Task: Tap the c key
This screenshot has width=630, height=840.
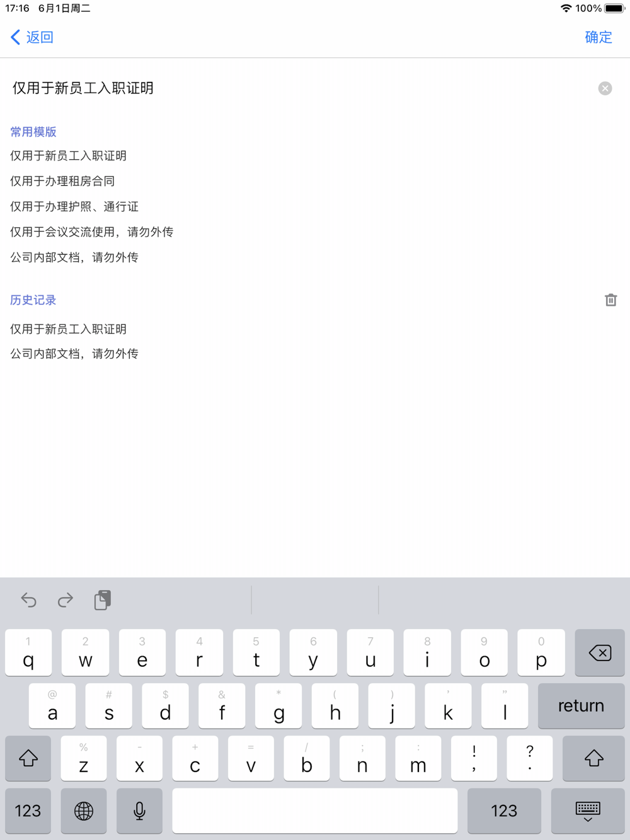Action: pos(195,758)
